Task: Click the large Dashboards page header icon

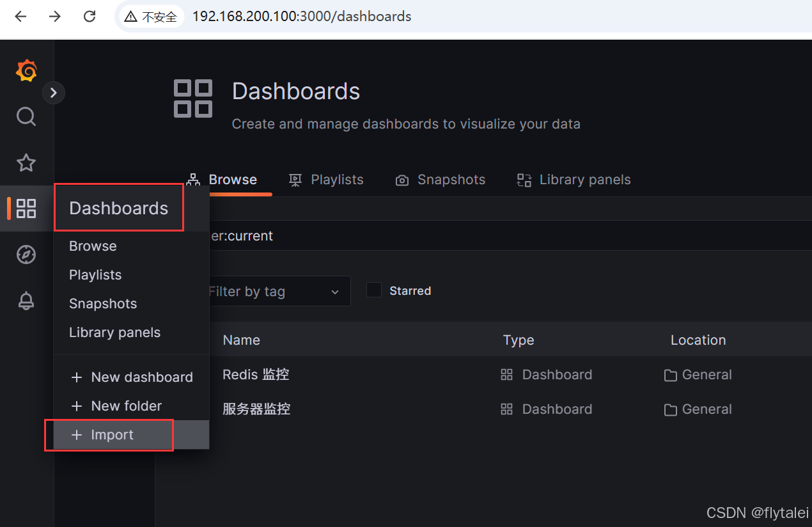Action: point(193,98)
